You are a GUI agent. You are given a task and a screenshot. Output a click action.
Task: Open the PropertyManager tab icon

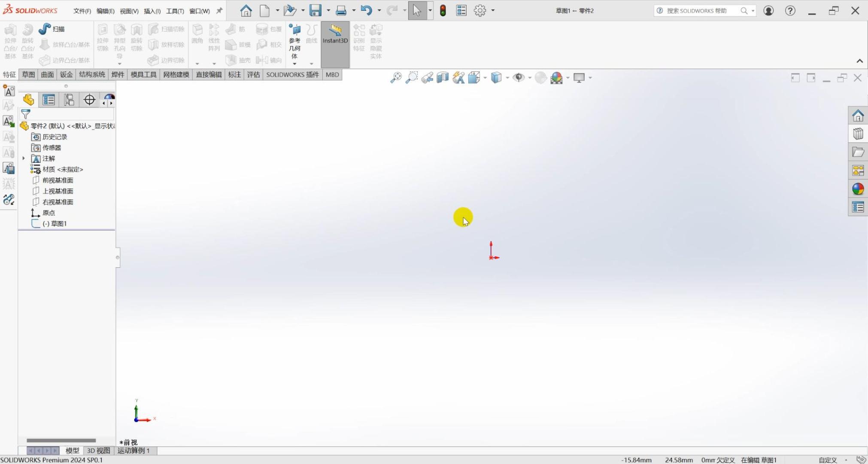pos(49,100)
